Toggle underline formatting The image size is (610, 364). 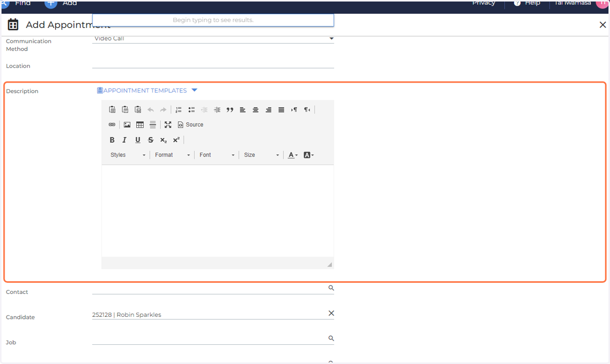(x=138, y=140)
